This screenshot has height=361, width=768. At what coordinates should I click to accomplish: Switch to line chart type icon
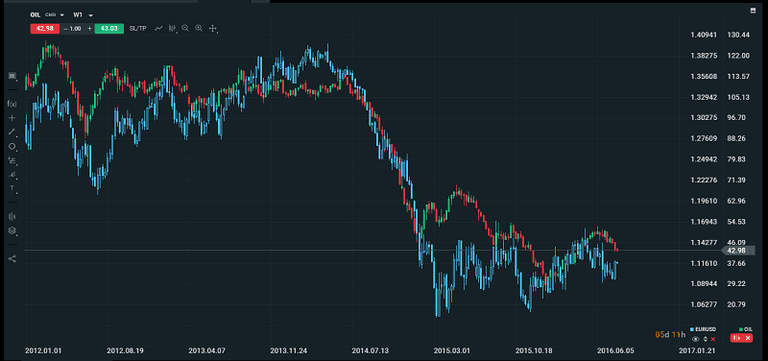158,28
